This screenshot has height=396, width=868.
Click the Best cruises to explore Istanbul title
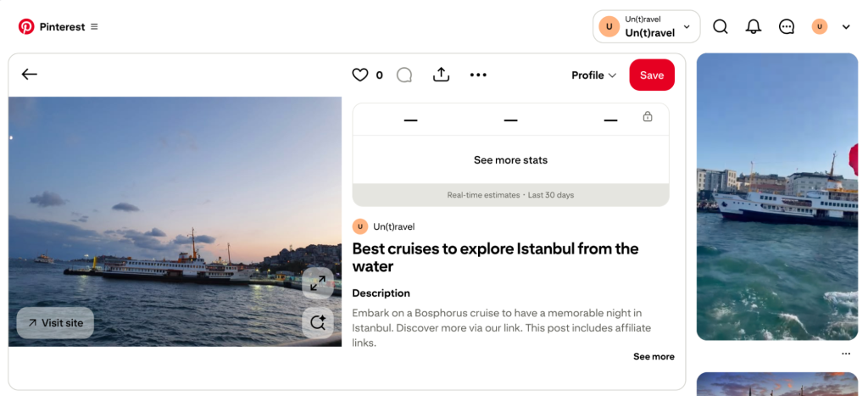tap(495, 258)
